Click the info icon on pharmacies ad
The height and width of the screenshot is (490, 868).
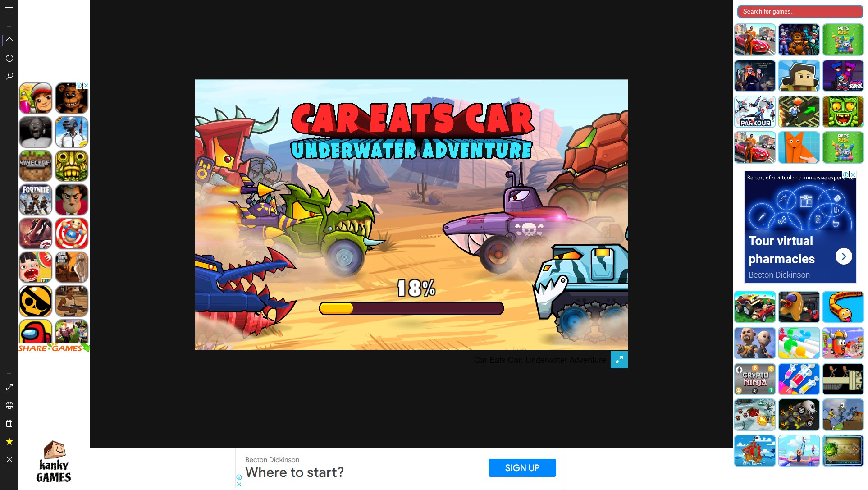pyautogui.click(x=846, y=174)
